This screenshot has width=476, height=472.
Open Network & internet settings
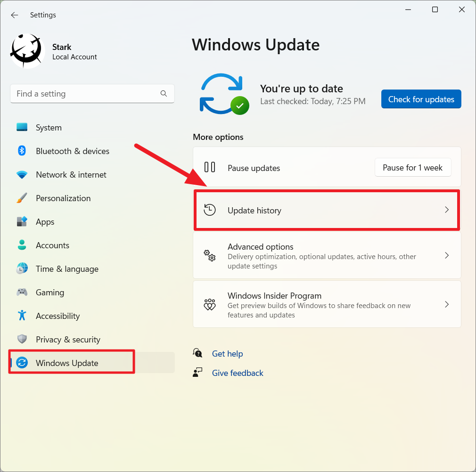click(92, 174)
